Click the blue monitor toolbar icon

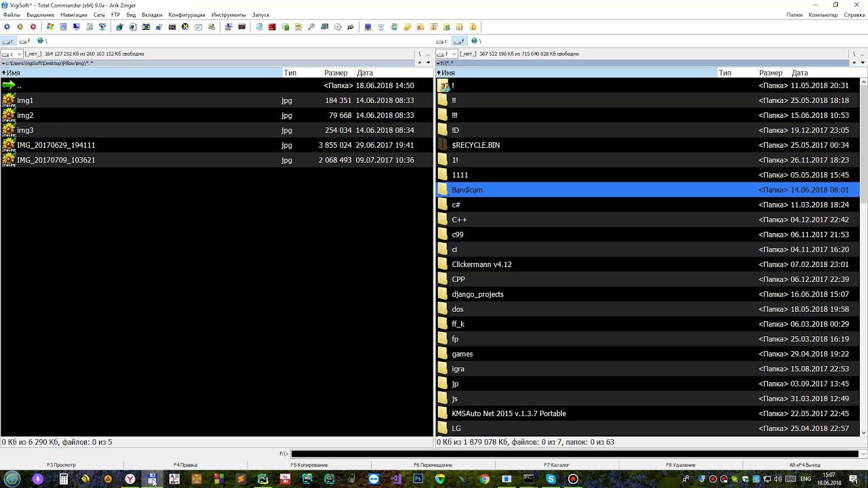368,27
